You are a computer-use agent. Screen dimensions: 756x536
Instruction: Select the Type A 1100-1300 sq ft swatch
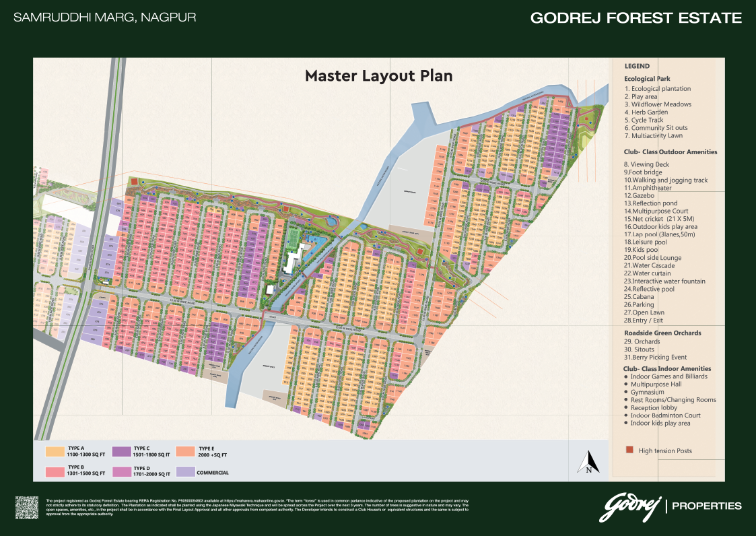tap(55, 450)
